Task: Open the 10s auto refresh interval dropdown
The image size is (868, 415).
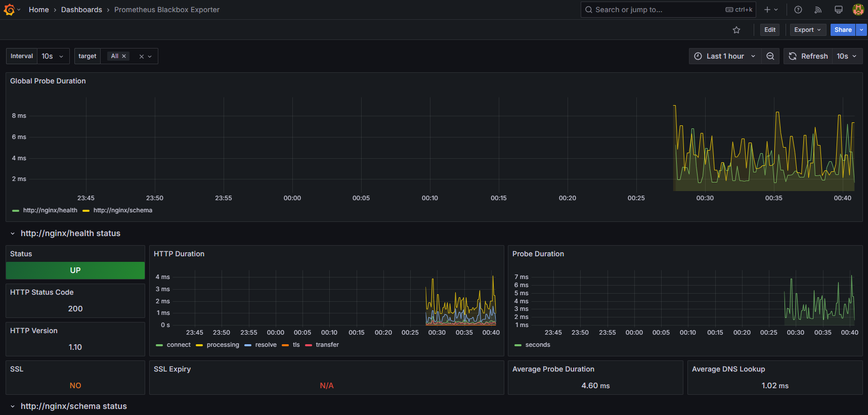Action: pos(847,56)
